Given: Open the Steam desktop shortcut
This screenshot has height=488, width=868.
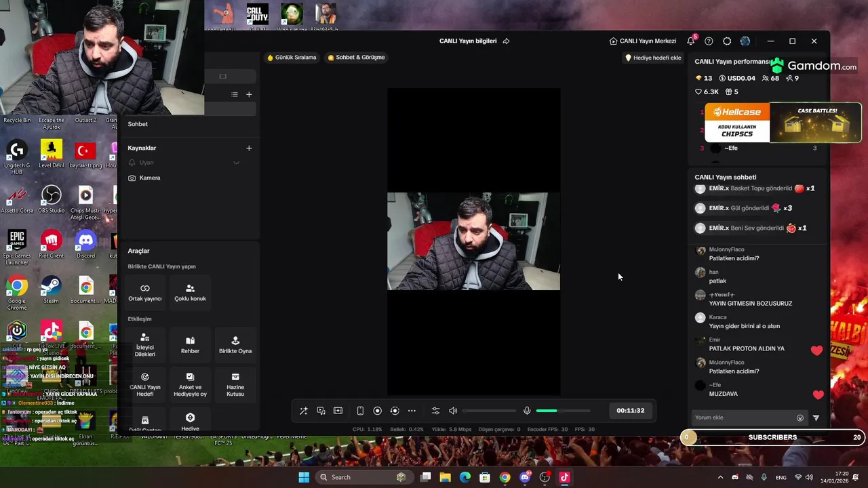Looking at the screenshot, I should click(x=51, y=290).
